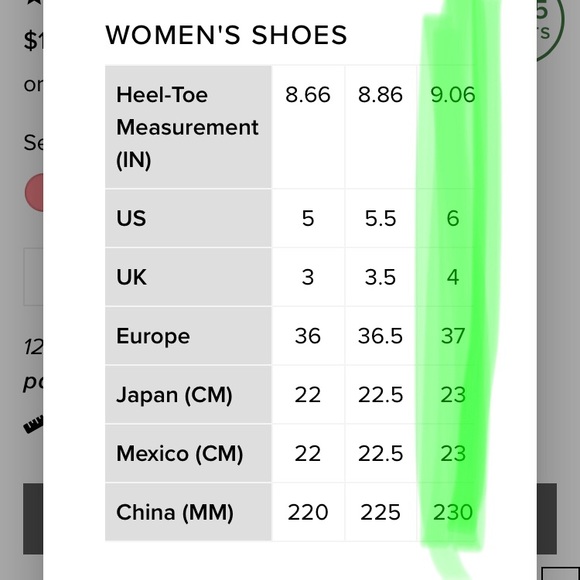The width and height of the screenshot is (580, 580).
Task: Click the ruler size guide icon
Action: click(x=33, y=425)
